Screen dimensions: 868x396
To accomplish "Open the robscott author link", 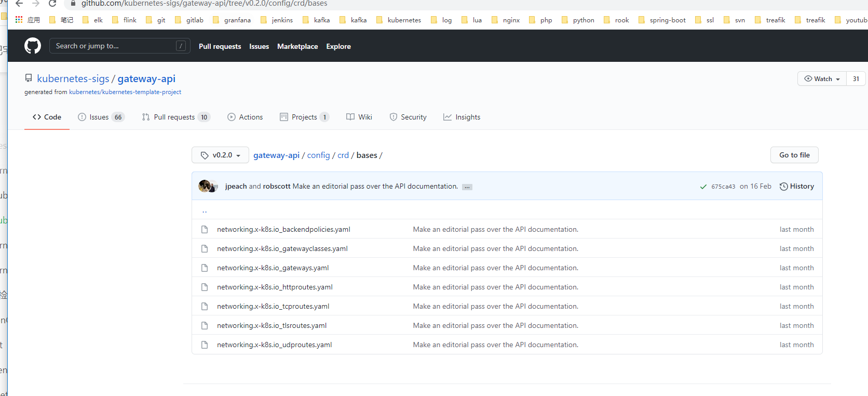I will [x=277, y=186].
